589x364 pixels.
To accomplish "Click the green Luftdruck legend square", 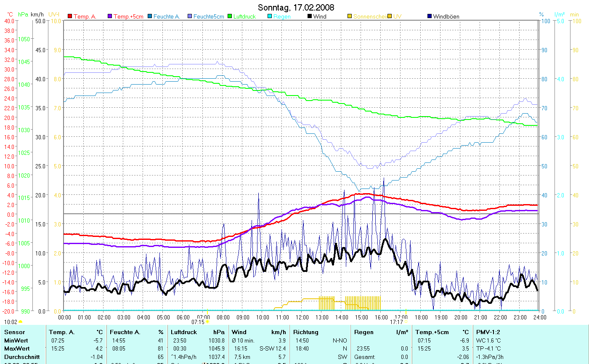I will pyautogui.click(x=230, y=16).
